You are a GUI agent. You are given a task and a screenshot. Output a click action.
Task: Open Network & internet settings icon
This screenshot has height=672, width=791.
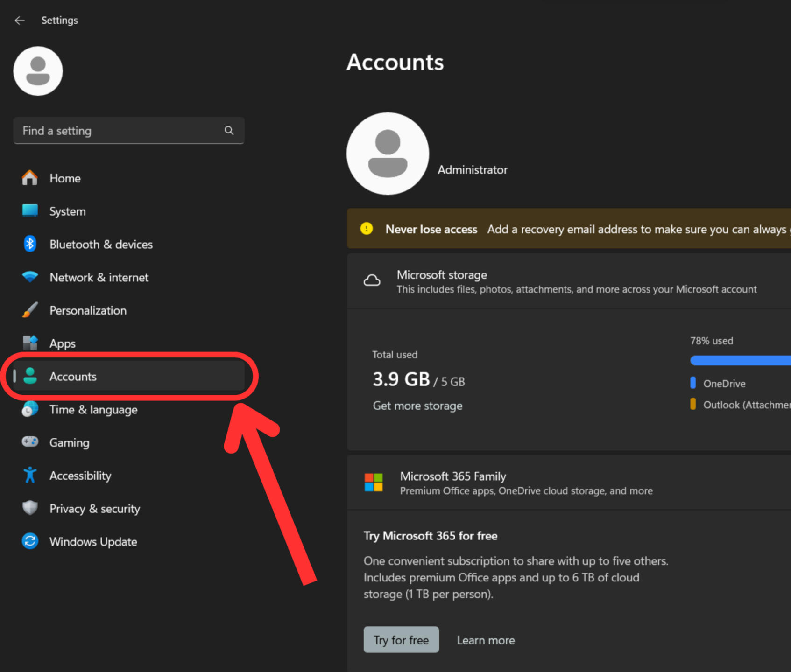(29, 277)
